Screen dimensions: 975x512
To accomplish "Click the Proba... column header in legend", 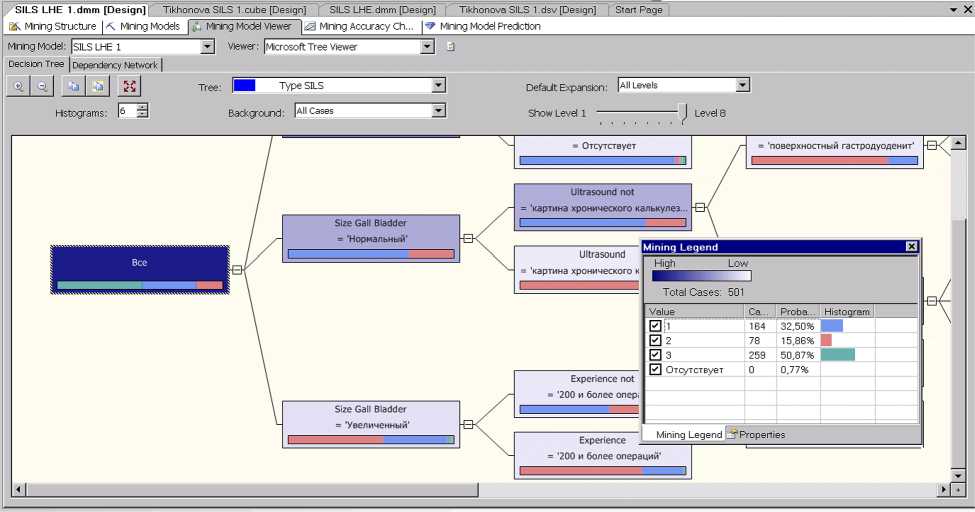I will click(798, 311).
